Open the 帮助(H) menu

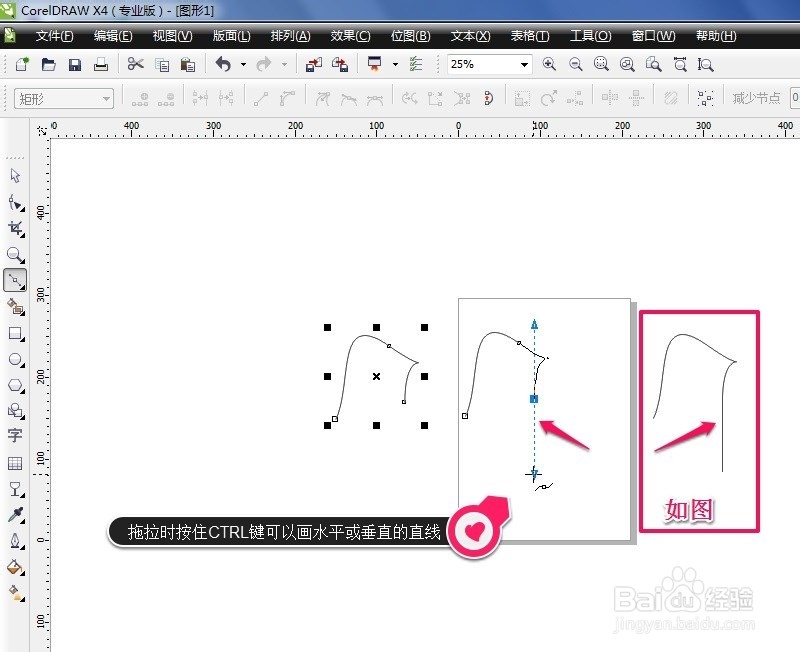point(716,36)
